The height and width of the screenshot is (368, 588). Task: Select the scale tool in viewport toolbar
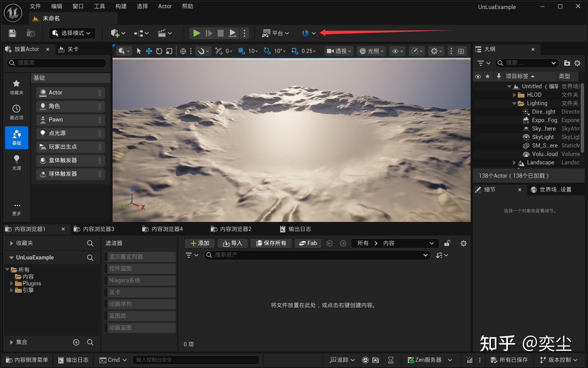[169, 51]
